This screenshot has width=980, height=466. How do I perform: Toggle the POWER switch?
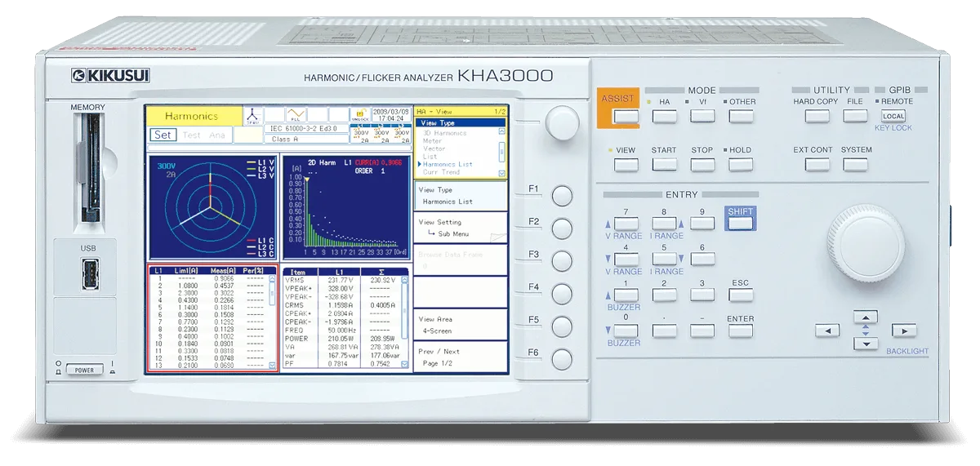84,370
